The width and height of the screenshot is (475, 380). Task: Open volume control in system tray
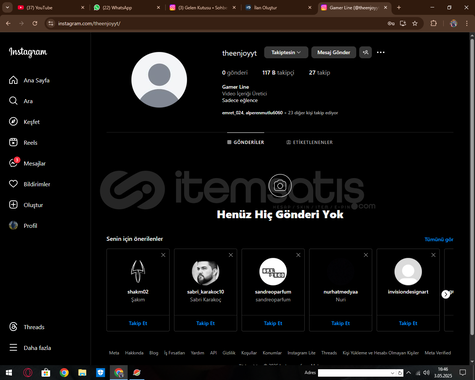tap(427, 373)
